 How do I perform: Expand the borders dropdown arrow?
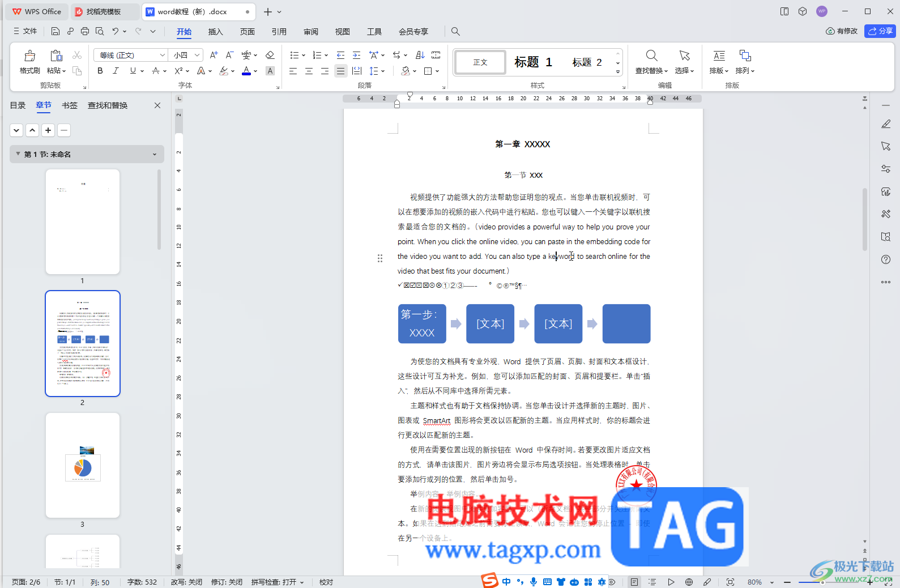(x=437, y=71)
